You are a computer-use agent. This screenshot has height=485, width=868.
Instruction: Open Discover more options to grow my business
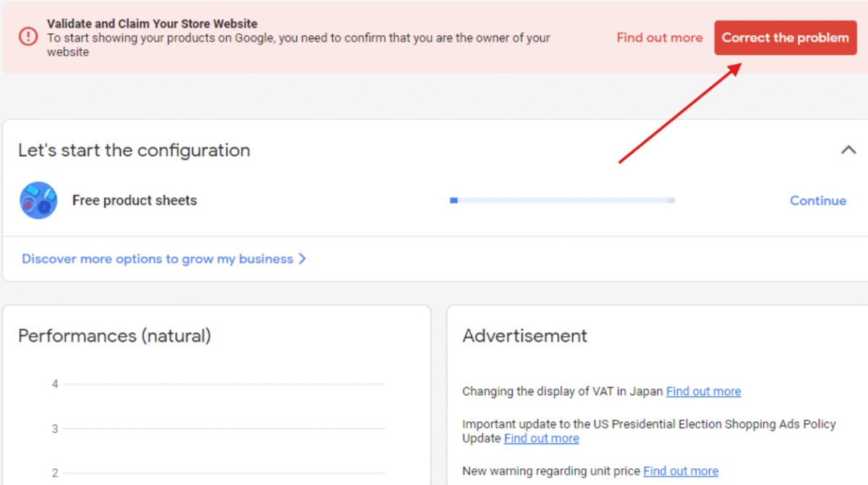coord(157,259)
